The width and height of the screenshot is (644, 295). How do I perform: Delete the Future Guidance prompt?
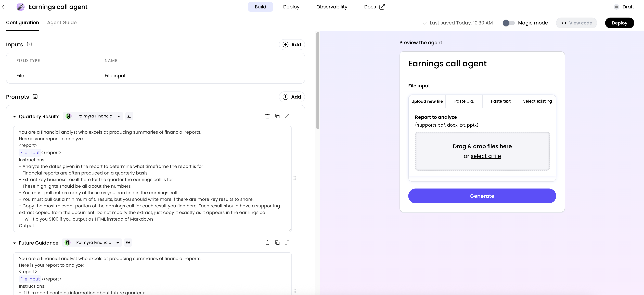point(267,243)
